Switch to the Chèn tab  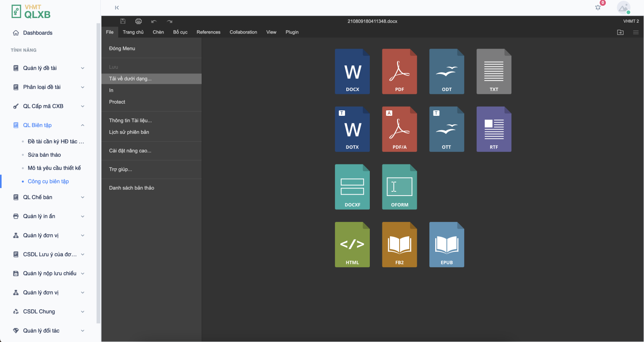pyautogui.click(x=158, y=32)
